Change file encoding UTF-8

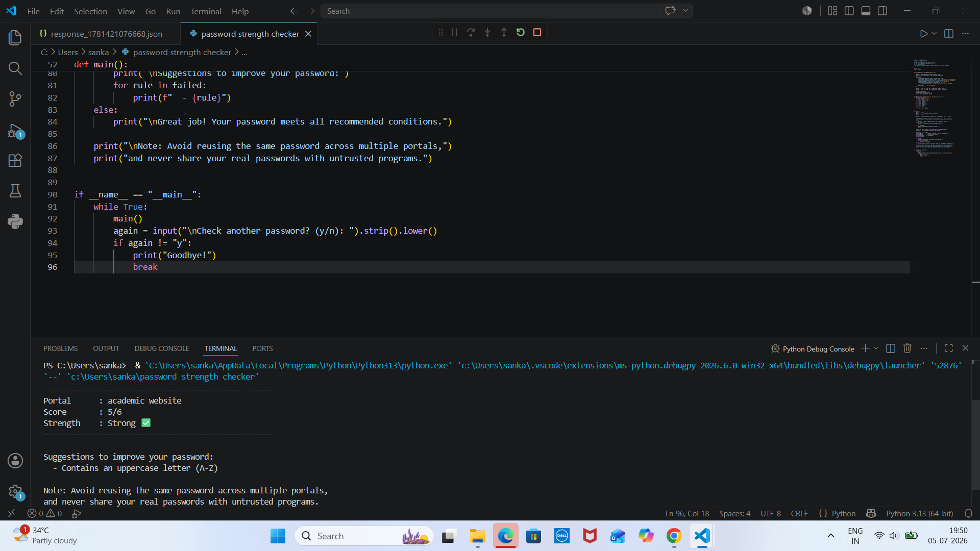click(x=771, y=513)
